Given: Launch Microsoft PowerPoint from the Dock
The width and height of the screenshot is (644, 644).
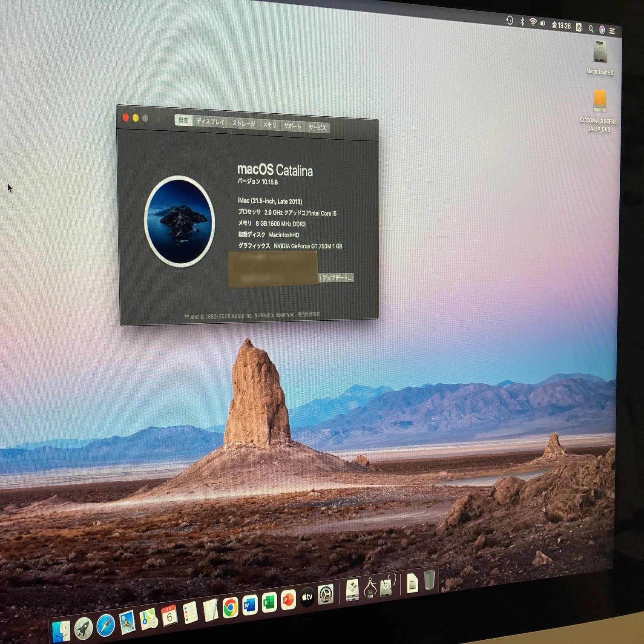Looking at the screenshot, I should [x=288, y=600].
